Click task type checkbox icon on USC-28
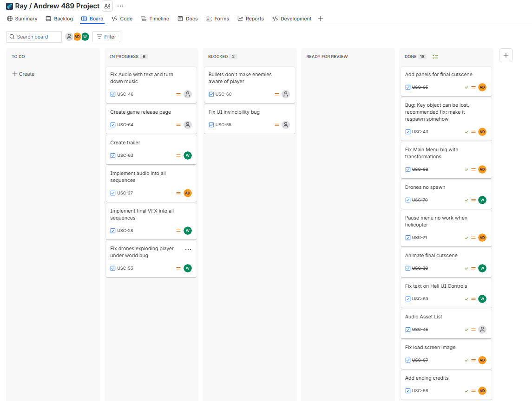Viewport: 532px width, 401px height. 113,231
